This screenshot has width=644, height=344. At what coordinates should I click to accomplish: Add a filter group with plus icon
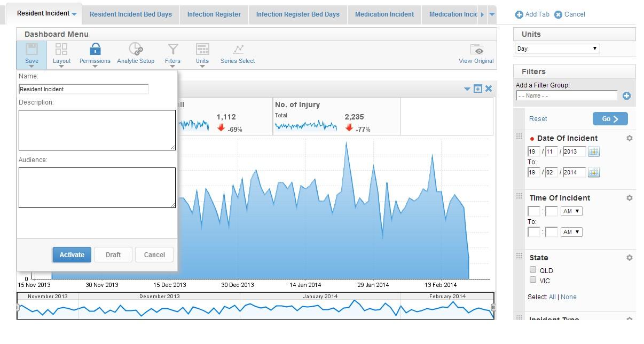[626, 96]
